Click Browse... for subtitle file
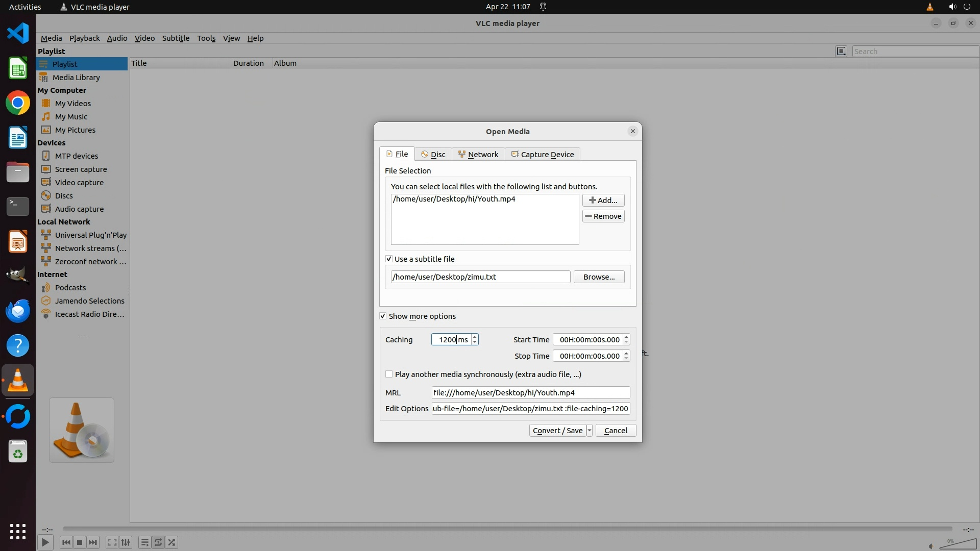Viewport: 980px width, 551px height. click(599, 277)
